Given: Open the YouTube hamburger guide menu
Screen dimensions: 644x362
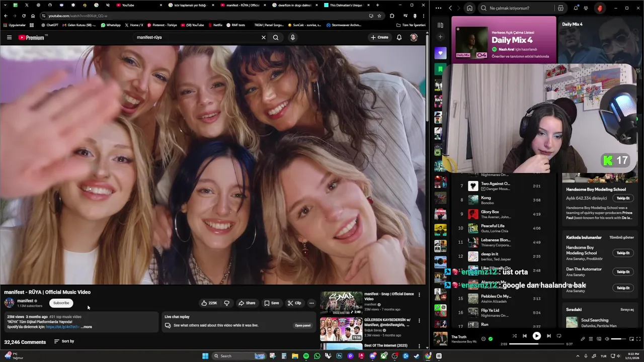Looking at the screenshot, I should tap(9, 37).
